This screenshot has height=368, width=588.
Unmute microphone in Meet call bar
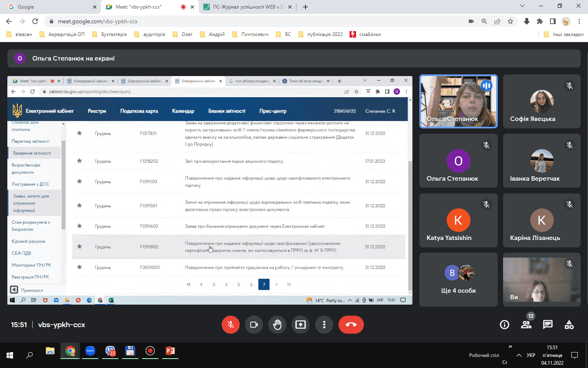point(231,325)
